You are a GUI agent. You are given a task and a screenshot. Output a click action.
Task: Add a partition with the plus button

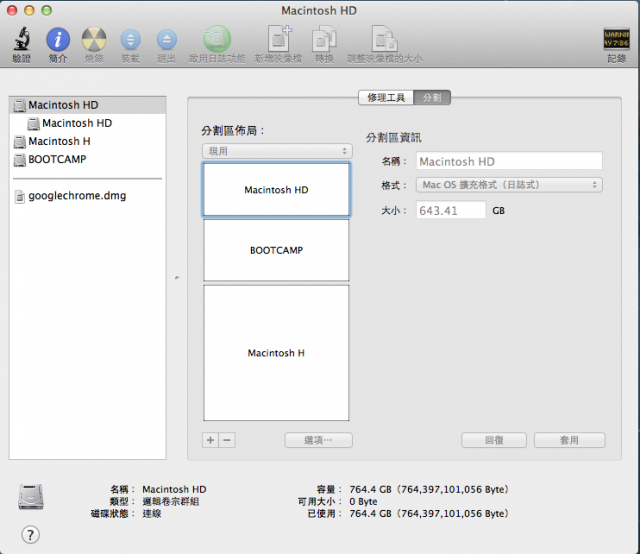(210, 440)
